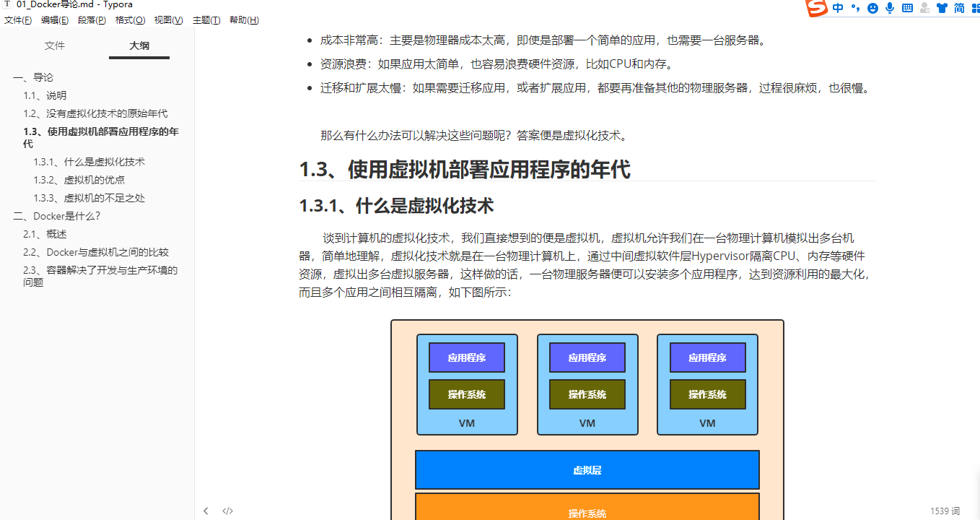Image resolution: width=980 pixels, height=520 pixels.
Task: Switch sidebar to the 文件 tab
Action: 55,45
